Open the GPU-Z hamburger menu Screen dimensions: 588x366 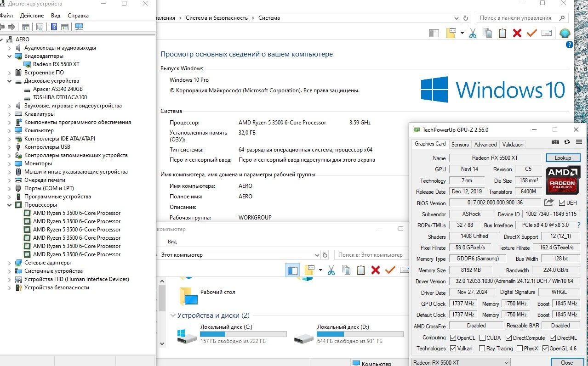click(x=579, y=142)
